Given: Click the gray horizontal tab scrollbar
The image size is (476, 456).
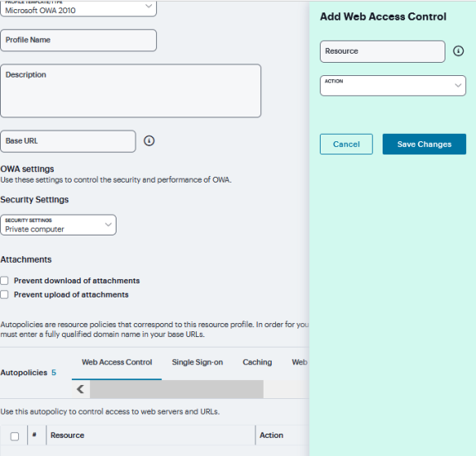Looking at the screenshot, I should tap(177, 389).
